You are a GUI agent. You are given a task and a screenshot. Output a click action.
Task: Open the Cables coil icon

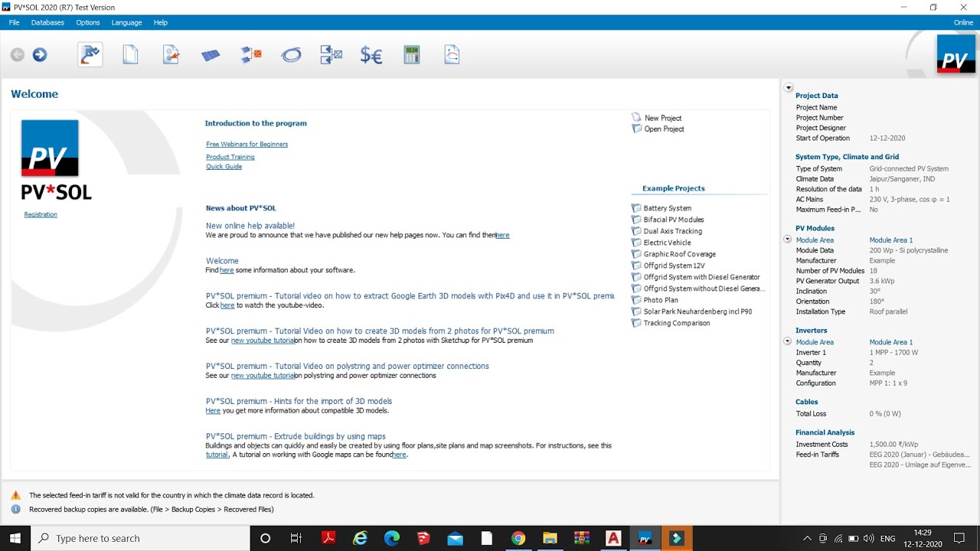pos(291,55)
